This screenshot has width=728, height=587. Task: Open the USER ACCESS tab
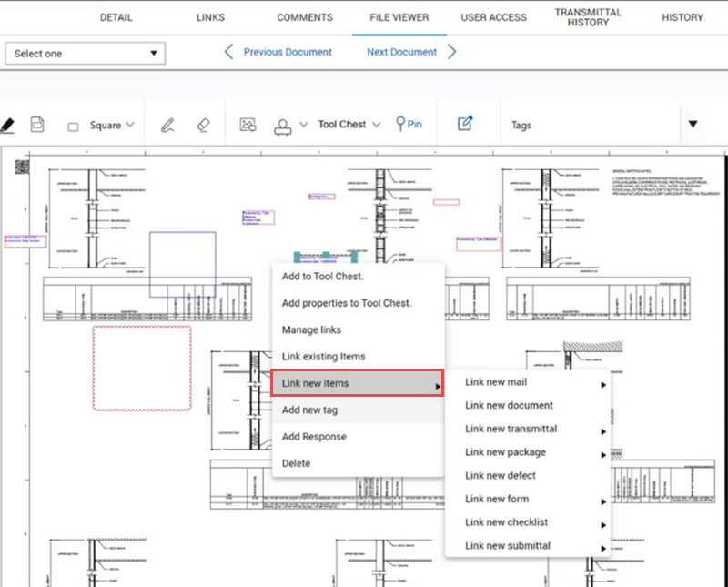point(493,17)
